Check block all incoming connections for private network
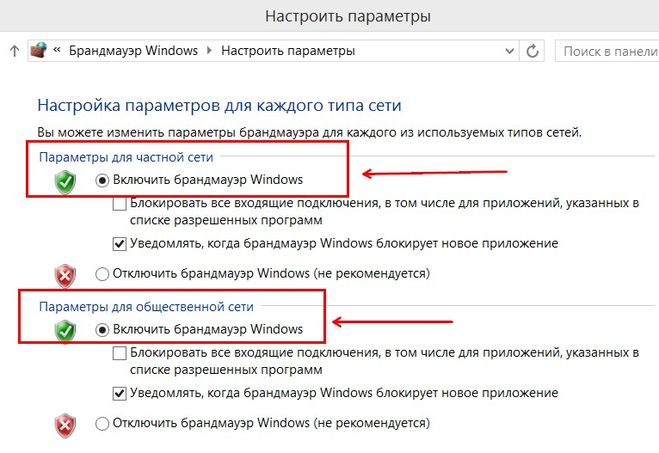The height and width of the screenshot is (453, 659). pos(120,205)
